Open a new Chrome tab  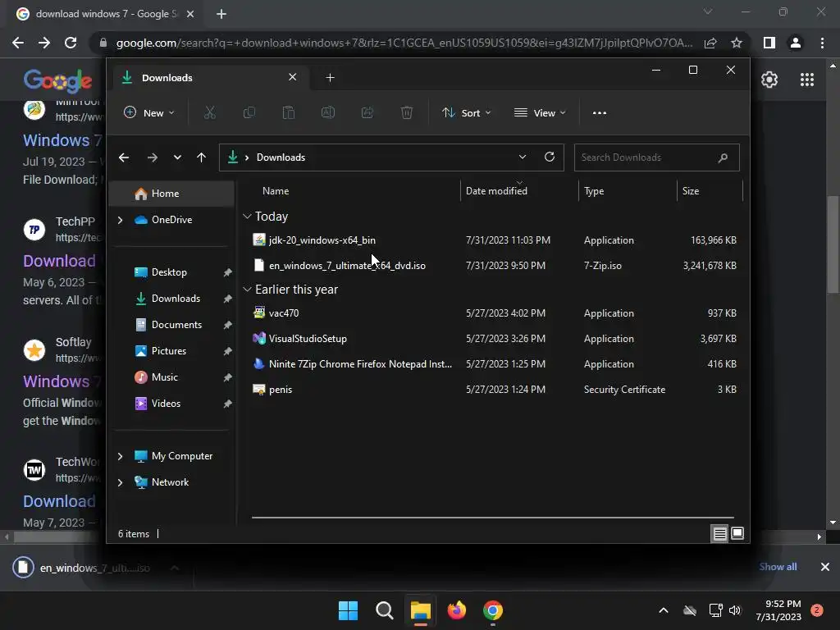221,14
